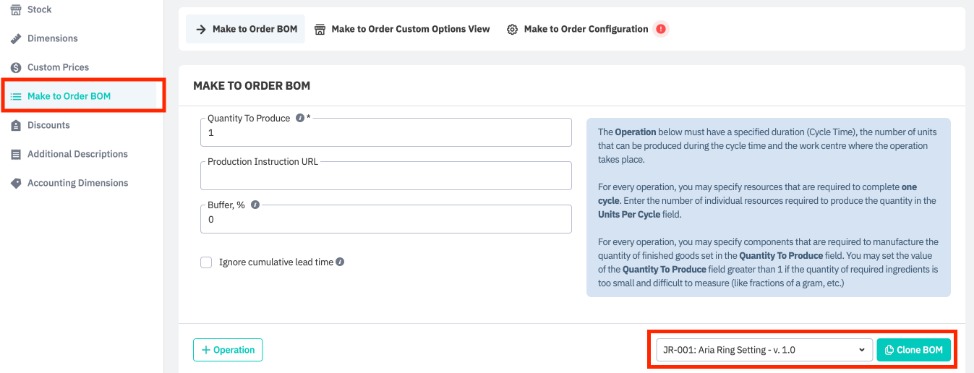This screenshot has height=373, width=974.
Task: Click info icon beside Ignore cumulative lead time
Action: (340, 262)
